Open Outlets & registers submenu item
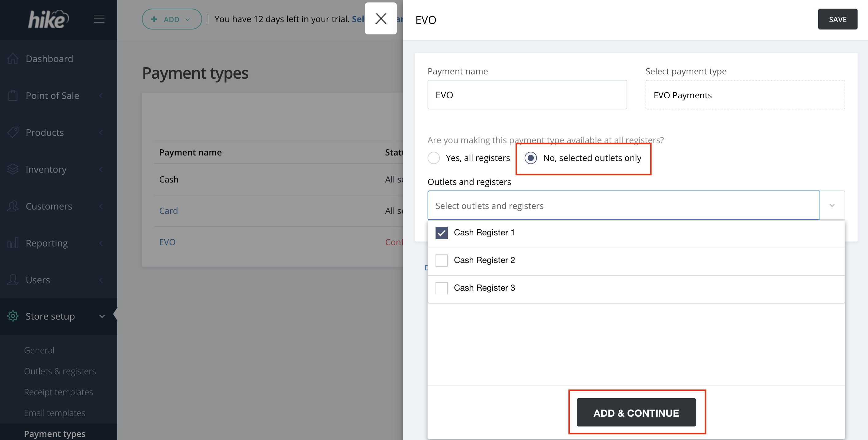The width and height of the screenshot is (868, 440). [60, 371]
